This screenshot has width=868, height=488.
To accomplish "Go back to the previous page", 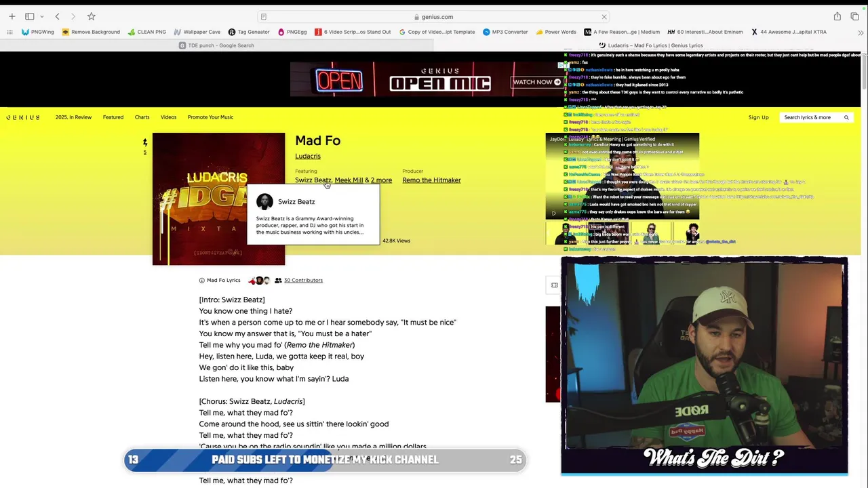I will (58, 16).
